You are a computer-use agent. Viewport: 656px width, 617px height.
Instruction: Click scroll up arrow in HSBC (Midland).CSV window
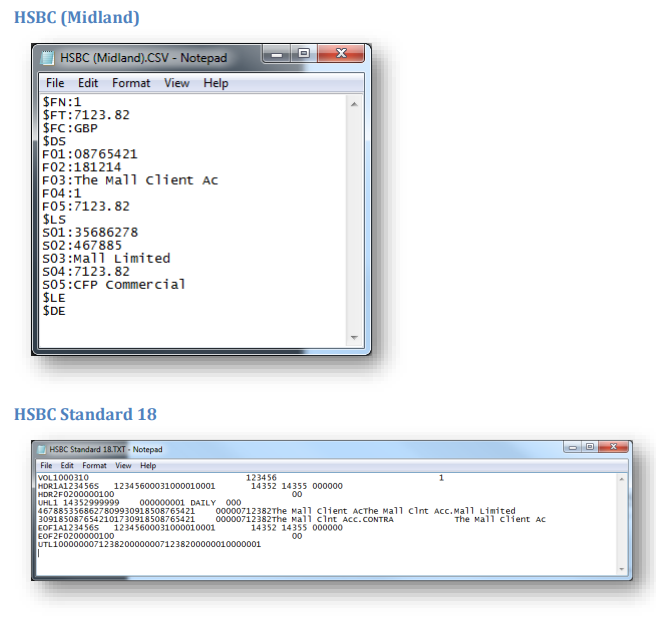click(x=354, y=104)
